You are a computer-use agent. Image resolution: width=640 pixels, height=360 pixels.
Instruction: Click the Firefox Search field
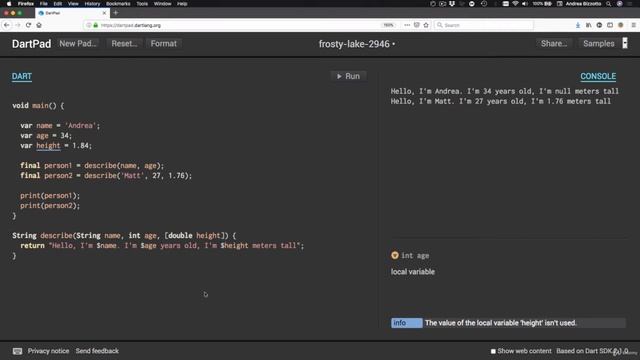(484, 25)
